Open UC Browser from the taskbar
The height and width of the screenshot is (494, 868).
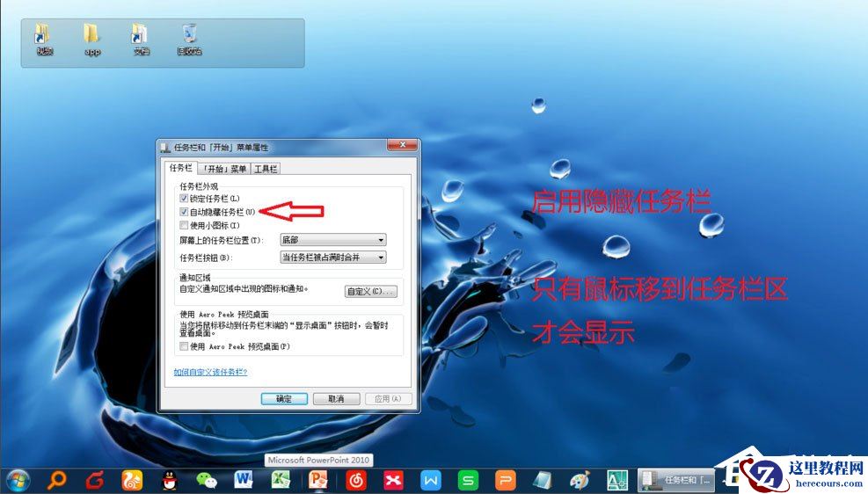[x=132, y=480]
